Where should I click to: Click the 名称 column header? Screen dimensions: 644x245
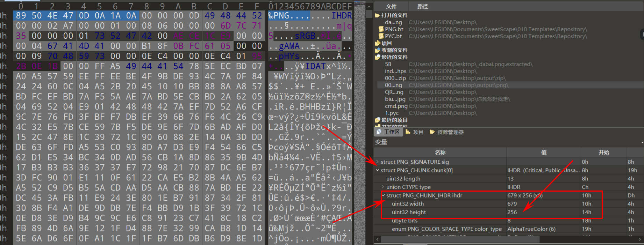coord(440,152)
